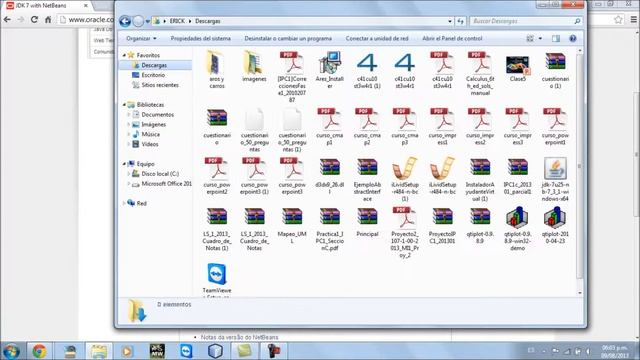
Task: Collapse the Equipo tree section
Action: point(124,164)
